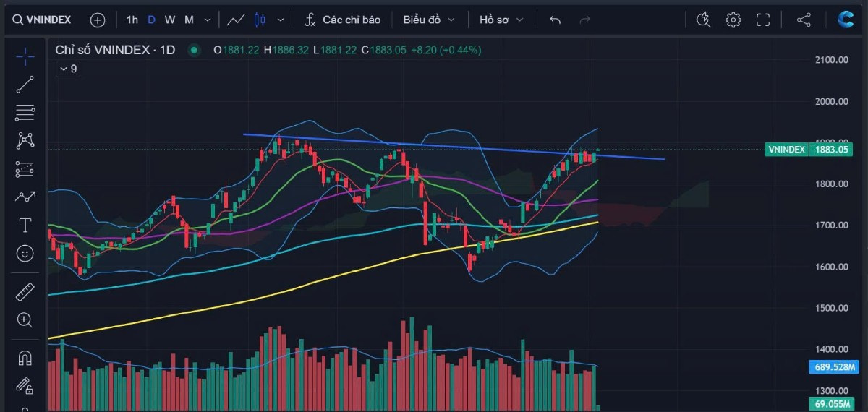Open the emoji sticker tool

(25, 254)
